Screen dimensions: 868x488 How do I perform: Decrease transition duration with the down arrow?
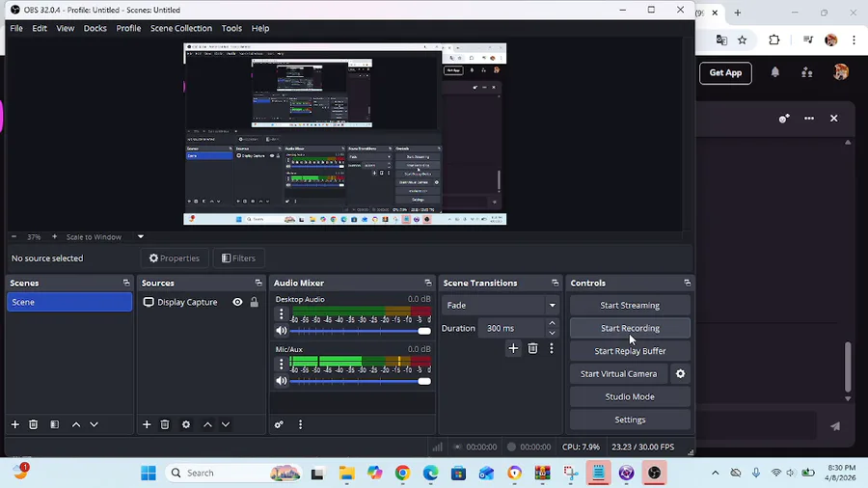coord(552,333)
